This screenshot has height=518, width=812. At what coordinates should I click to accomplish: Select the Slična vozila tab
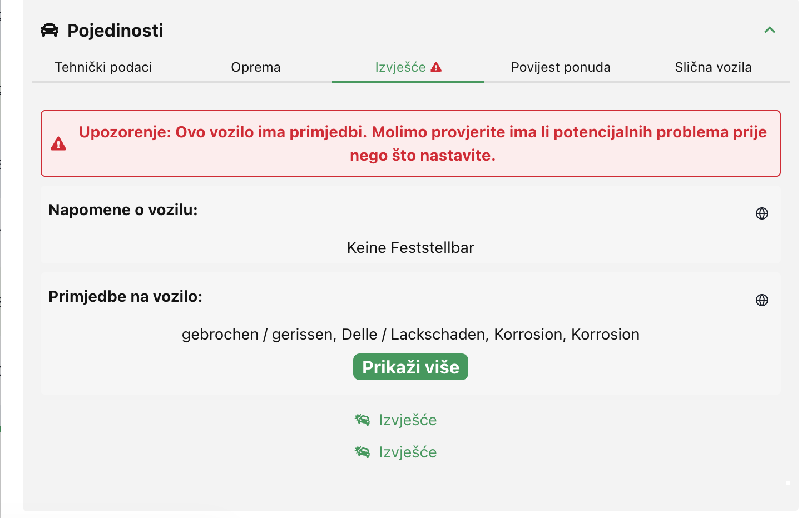(713, 67)
